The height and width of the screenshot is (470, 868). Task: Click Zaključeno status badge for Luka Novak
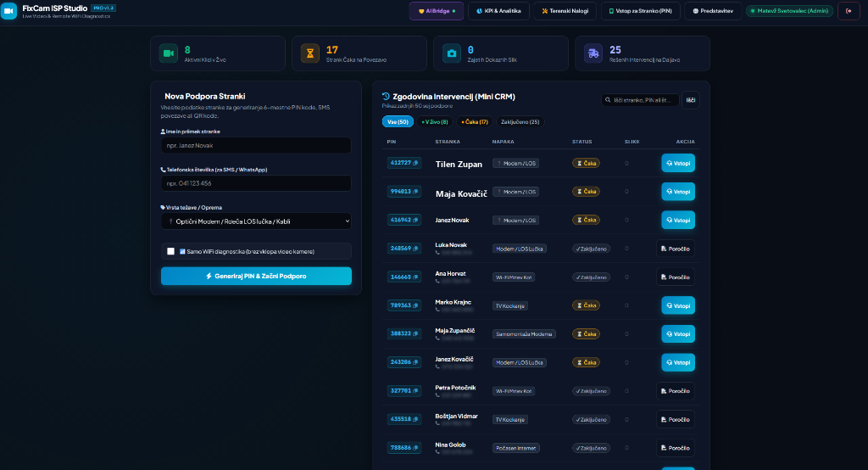point(591,249)
